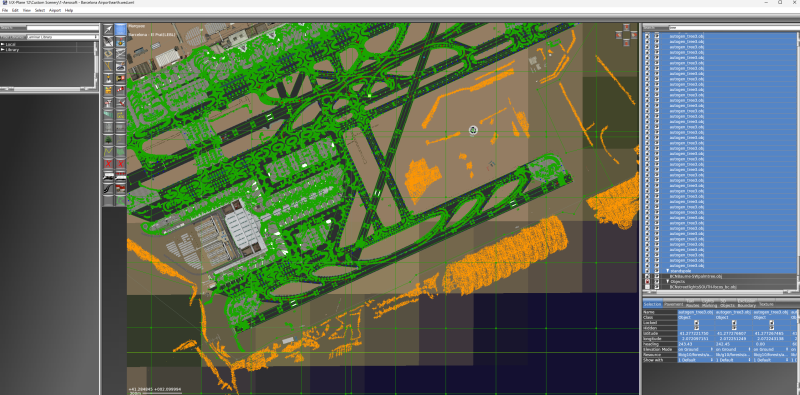
Task: Toggle Hidden for object with heading 242.45
Action: tap(734, 328)
